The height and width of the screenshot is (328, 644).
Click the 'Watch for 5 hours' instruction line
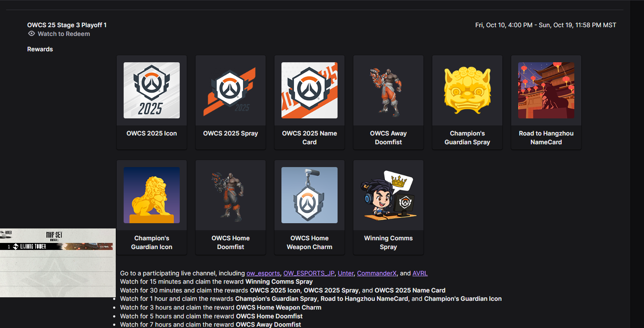(211, 316)
